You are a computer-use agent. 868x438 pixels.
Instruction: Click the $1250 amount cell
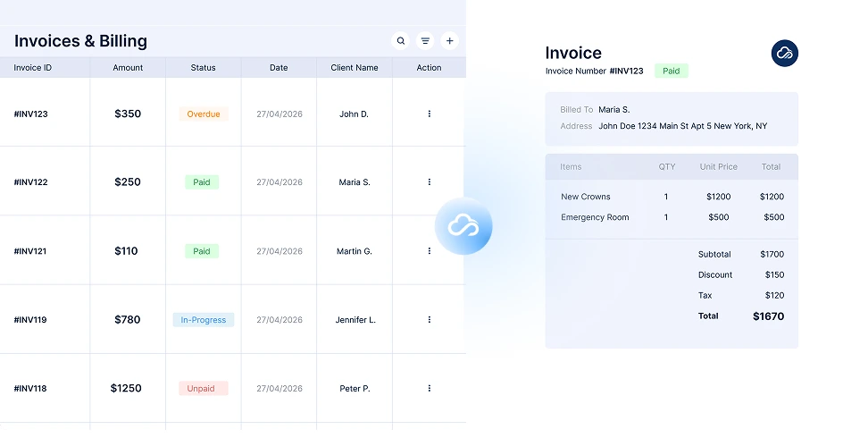(126, 388)
